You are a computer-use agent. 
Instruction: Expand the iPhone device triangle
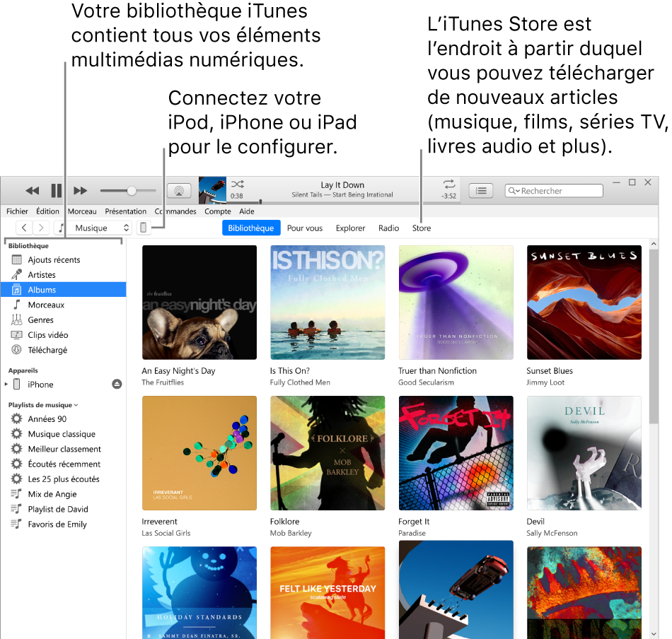pyautogui.click(x=6, y=384)
